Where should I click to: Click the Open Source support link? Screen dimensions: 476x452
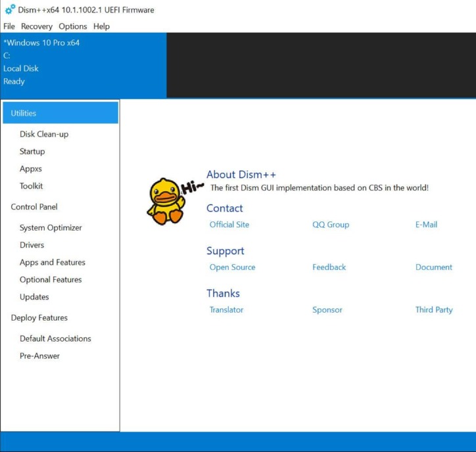point(232,267)
